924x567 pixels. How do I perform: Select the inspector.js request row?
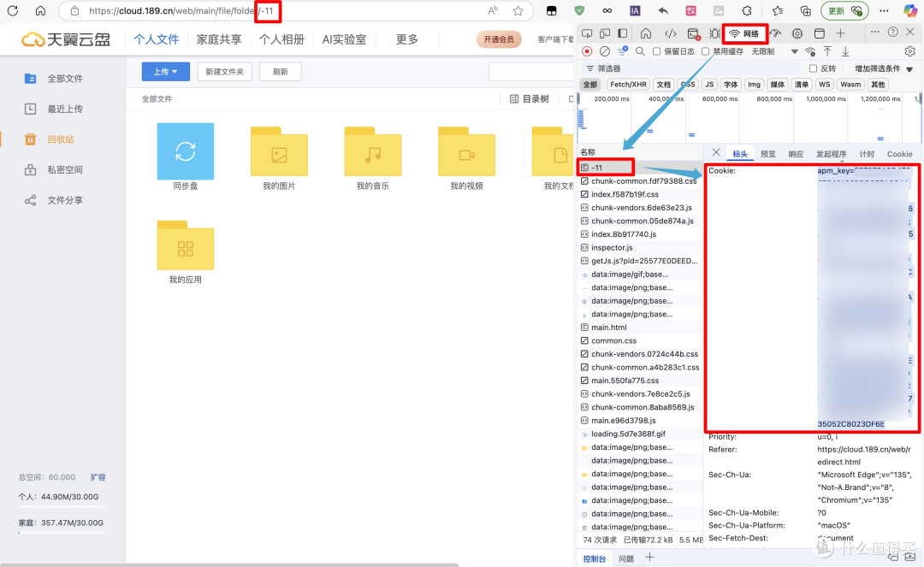pyautogui.click(x=640, y=247)
